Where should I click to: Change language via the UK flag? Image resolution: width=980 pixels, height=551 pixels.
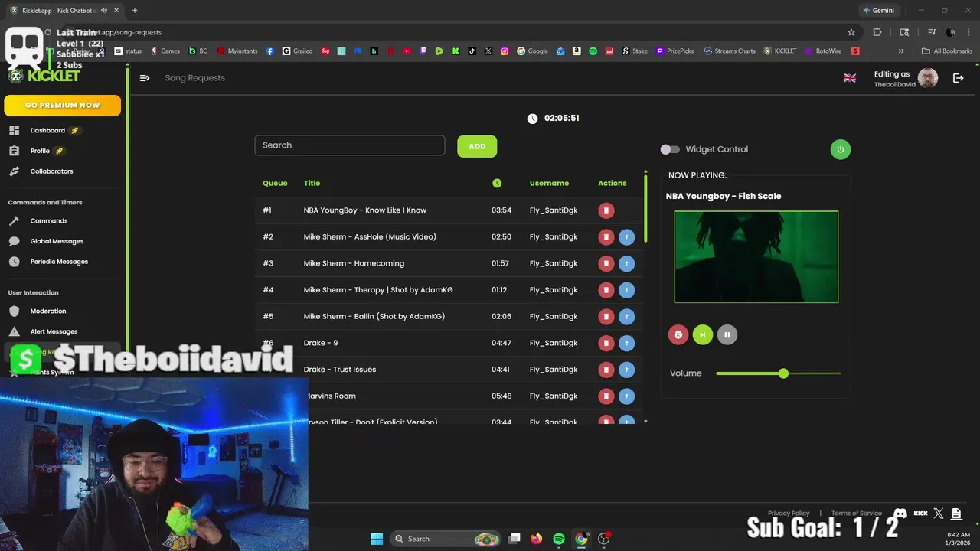coord(850,78)
